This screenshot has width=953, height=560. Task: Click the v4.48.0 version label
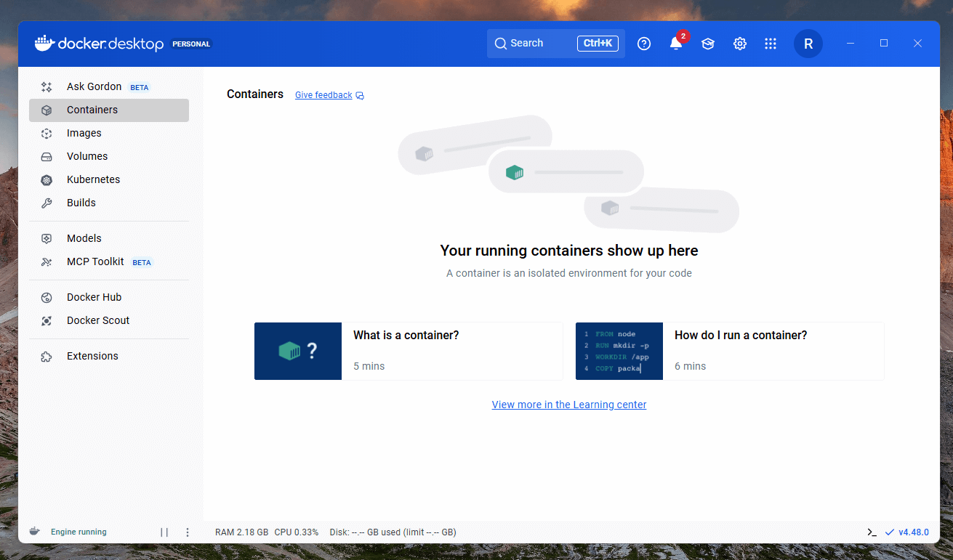914,532
